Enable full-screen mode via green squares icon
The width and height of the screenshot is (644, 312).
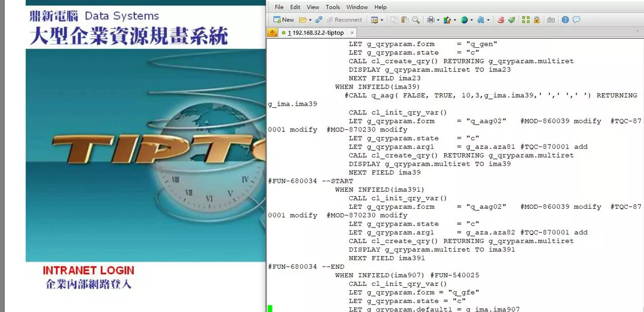[x=525, y=20]
